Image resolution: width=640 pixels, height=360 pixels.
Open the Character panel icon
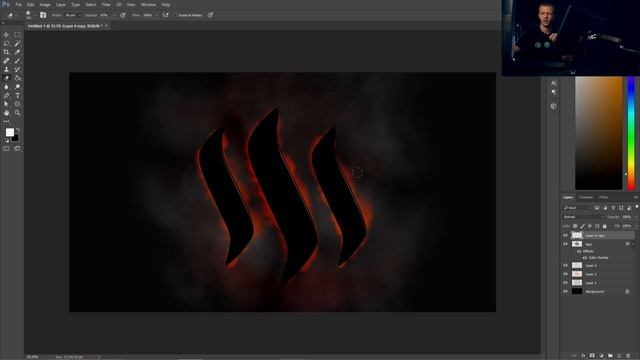tap(553, 83)
